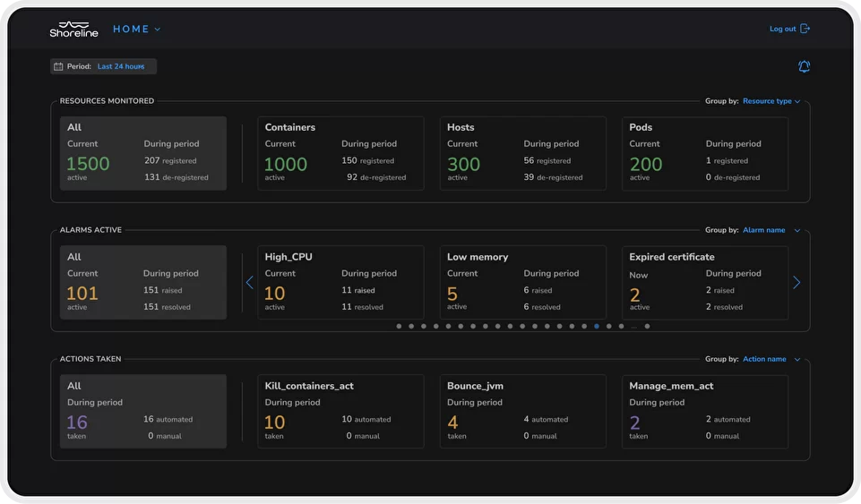
Task: Click the 151 resolved alarms text
Action: point(167,306)
